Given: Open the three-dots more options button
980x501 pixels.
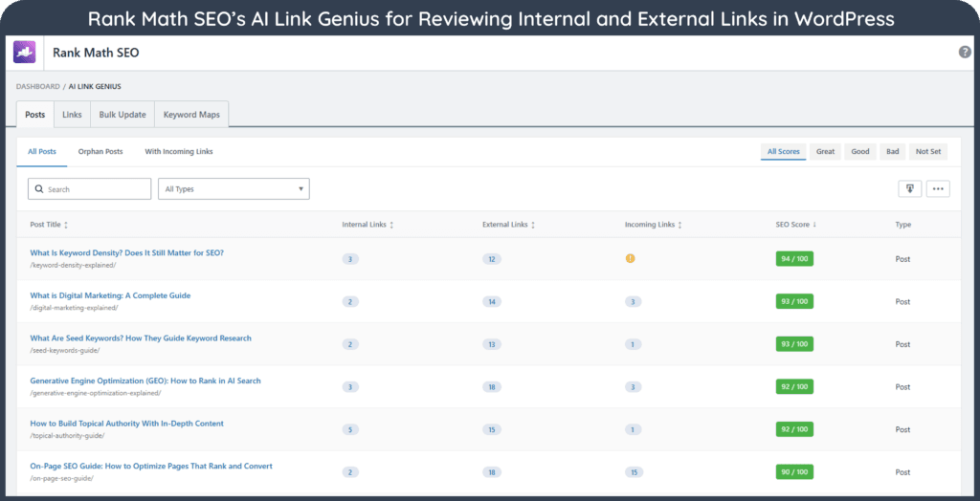Looking at the screenshot, I should point(938,188).
